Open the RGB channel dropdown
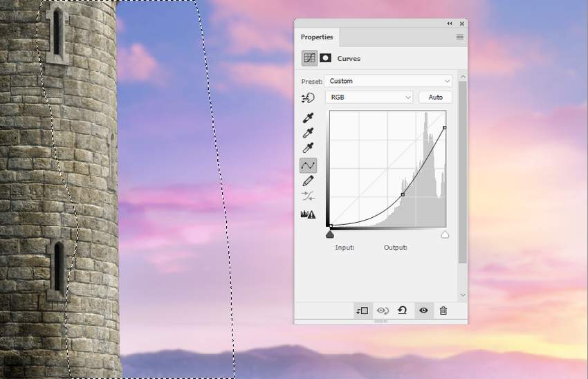The width and height of the screenshot is (588, 379). pyautogui.click(x=369, y=97)
